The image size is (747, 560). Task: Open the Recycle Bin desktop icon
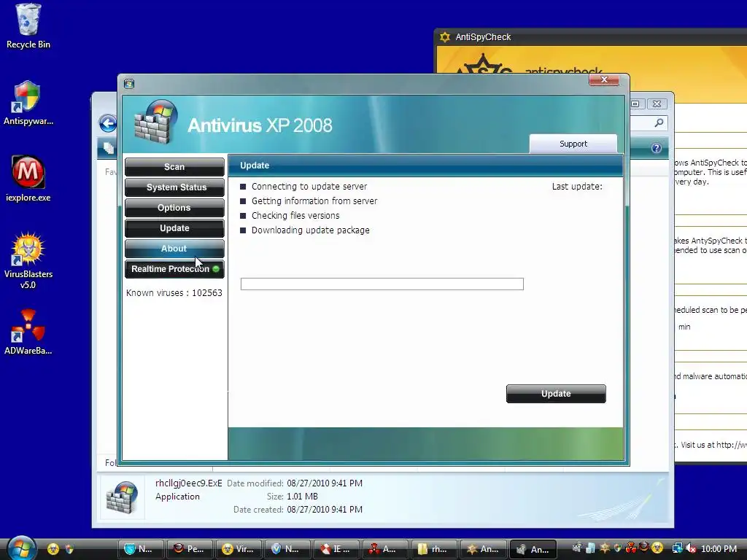[28, 26]
